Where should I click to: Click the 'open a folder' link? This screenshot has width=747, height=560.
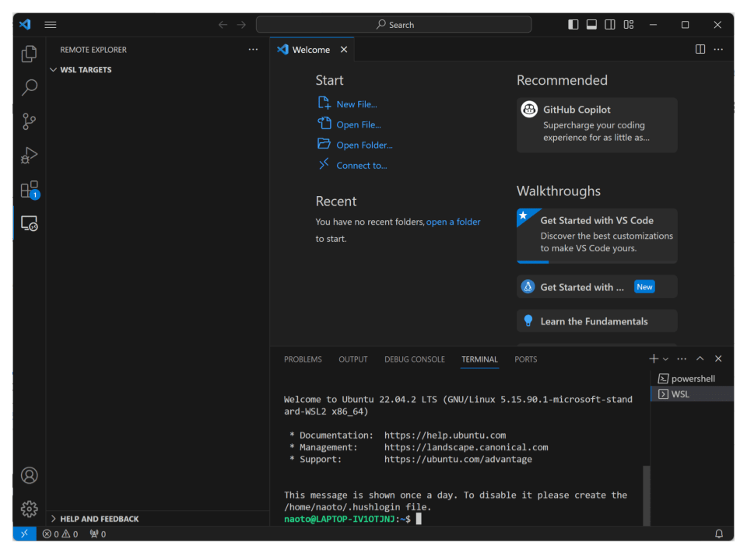pyautogui.click(x=453, y=222)
